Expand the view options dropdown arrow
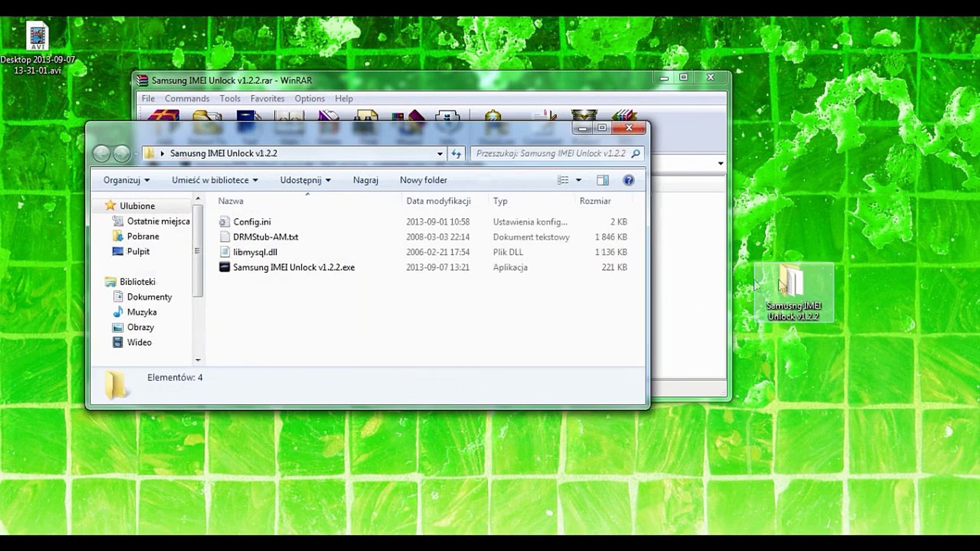The width and height of the screenshot is (980, 551). tap(578, 180)
